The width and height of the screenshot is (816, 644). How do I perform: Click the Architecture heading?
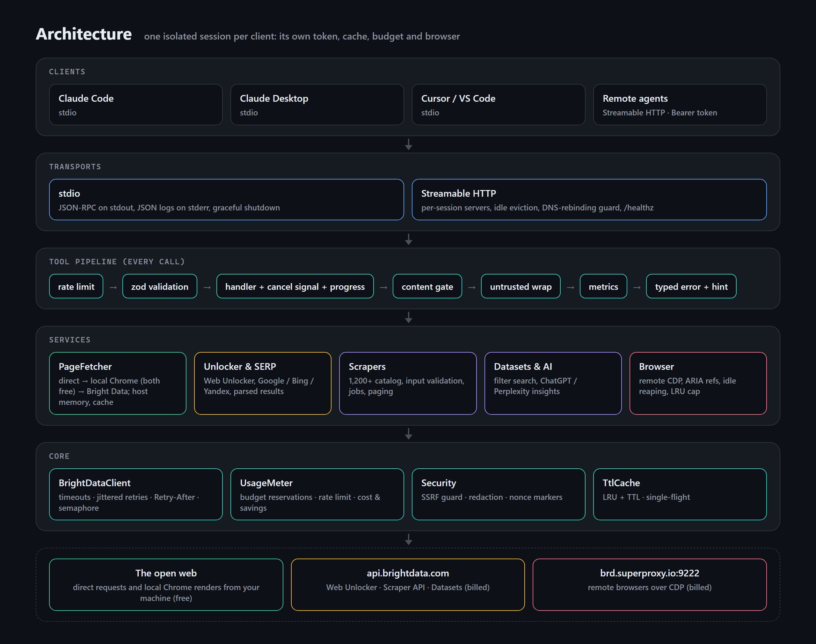84,34
